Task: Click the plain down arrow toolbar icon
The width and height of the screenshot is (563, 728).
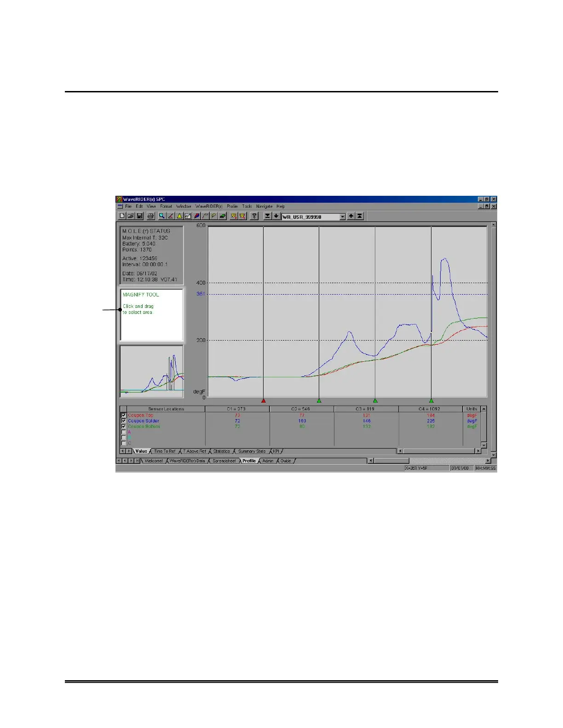Action: (x=276, y=216)
